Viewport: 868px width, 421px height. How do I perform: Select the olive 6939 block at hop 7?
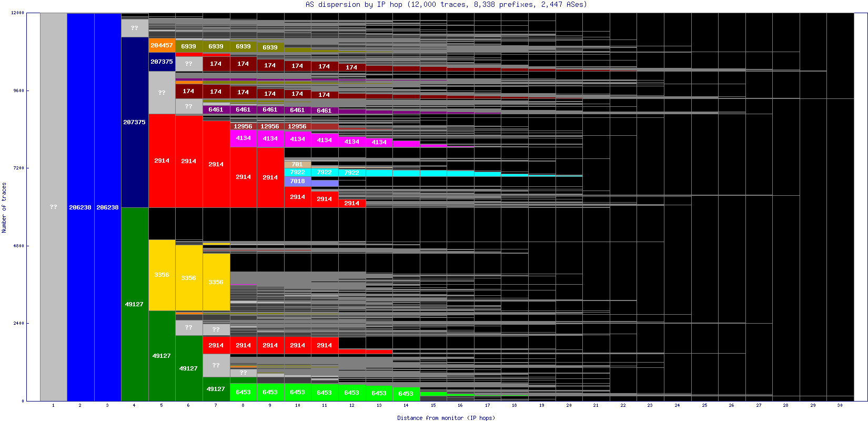click(216, 46)
